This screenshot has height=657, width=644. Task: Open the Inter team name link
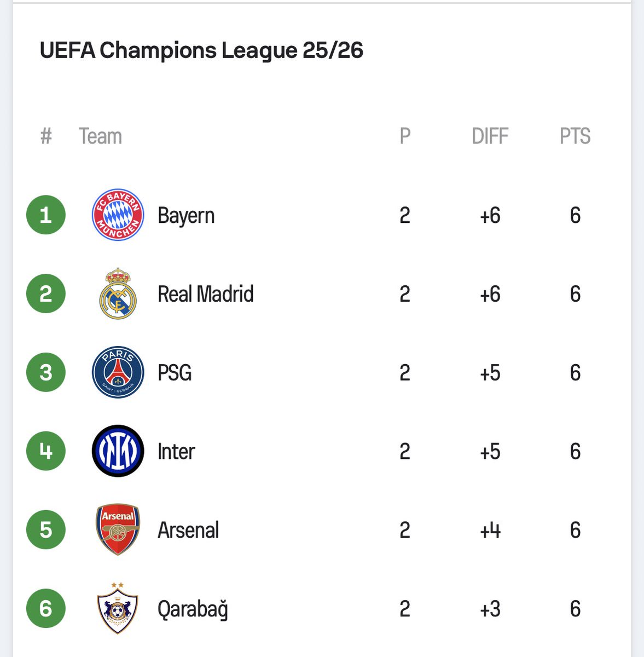(176, 452)
